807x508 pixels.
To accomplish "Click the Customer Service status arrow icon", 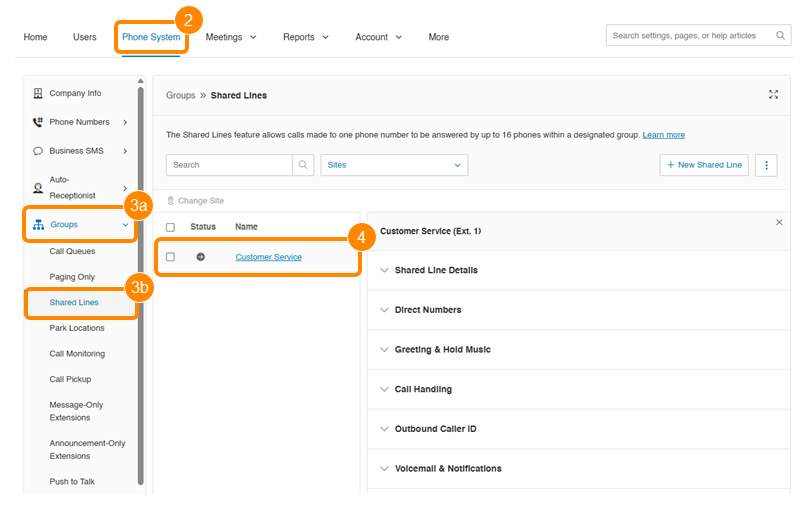I will click(x=200, y=257).
